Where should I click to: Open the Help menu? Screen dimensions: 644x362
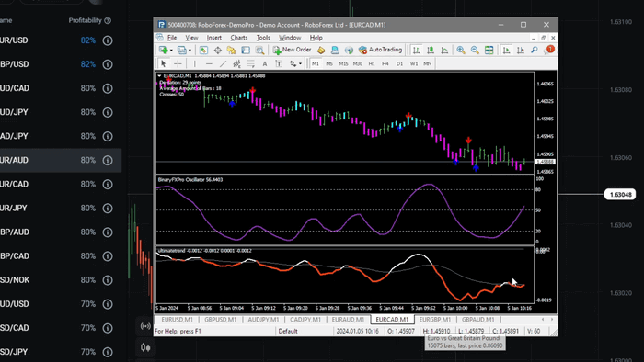tap(316, 38)
